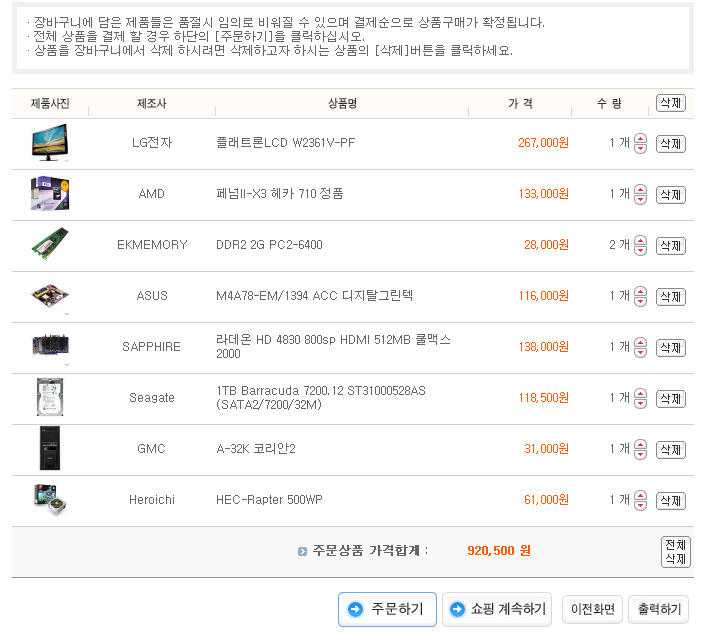
Task: Decrease quantity of GMC A-32K 코리안2
Action: click(x=640, y=454)
